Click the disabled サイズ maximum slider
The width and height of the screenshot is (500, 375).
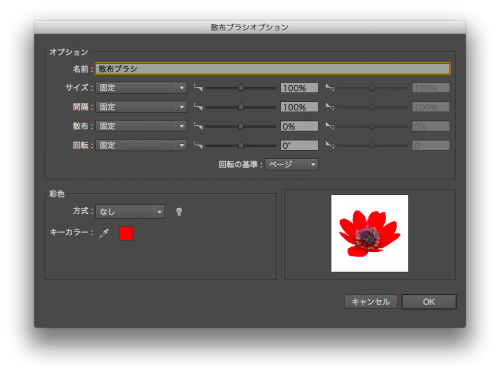tap(372, 88)
